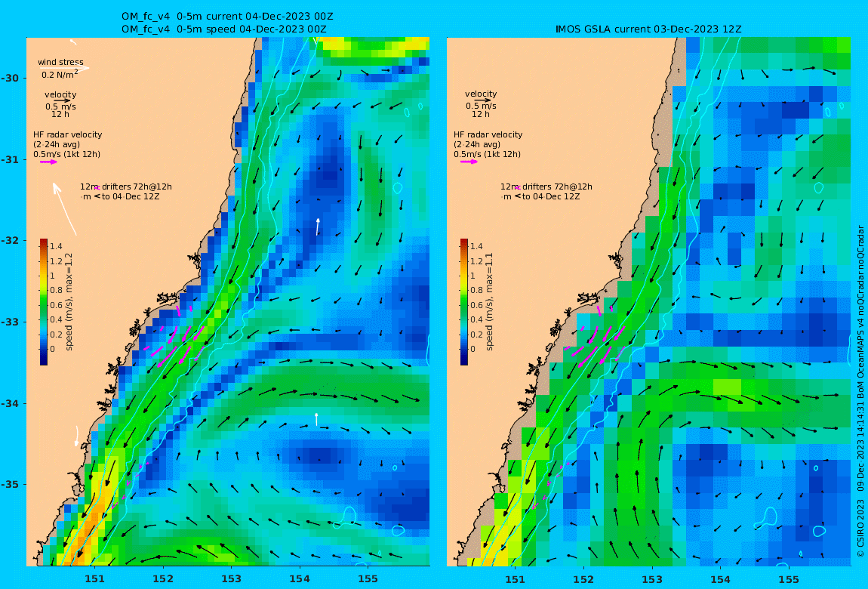Click the 1.4 tick on left colorbar
Image resolution: width=868 pixels, height=589 pixels.
(x=56, y=246)
